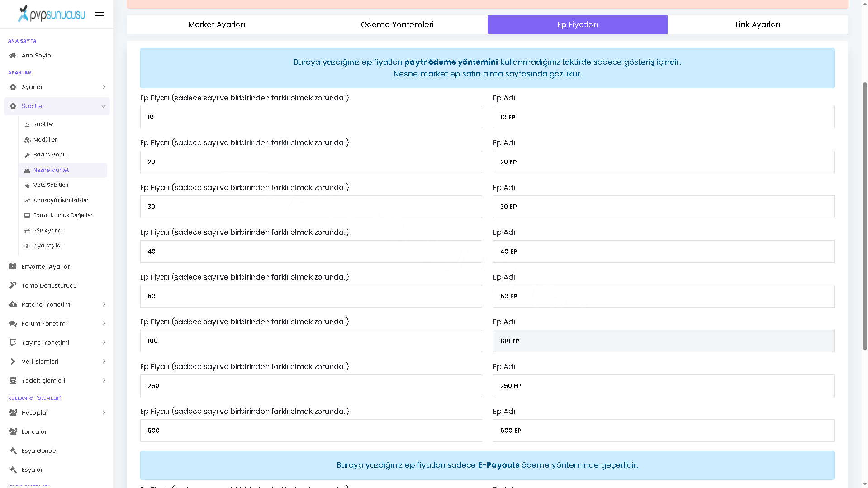The width and height of the screenshot is (868, 488).
Task: Select the Ep Fiyatları tab
Action: tap(577, 25)
